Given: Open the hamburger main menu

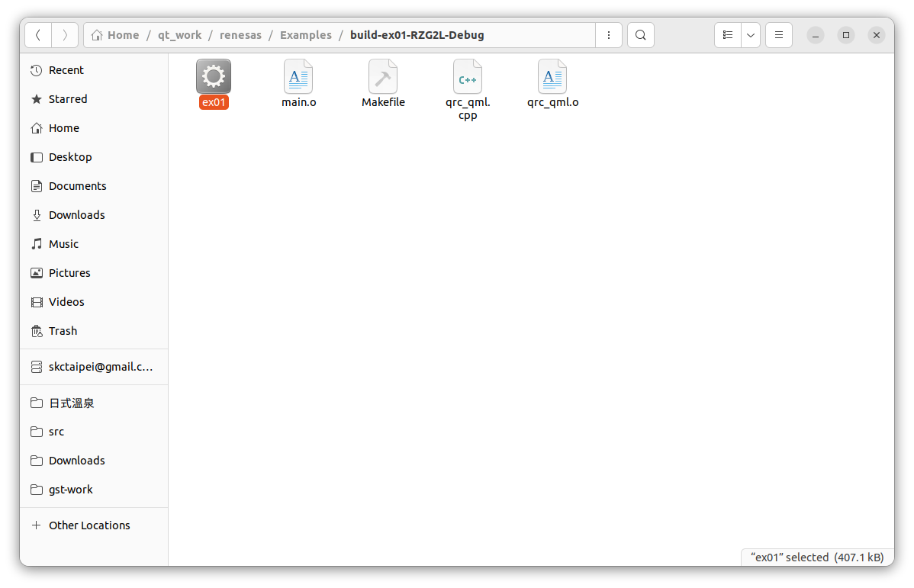Looking at the screenshot, I should pos(779,35).
